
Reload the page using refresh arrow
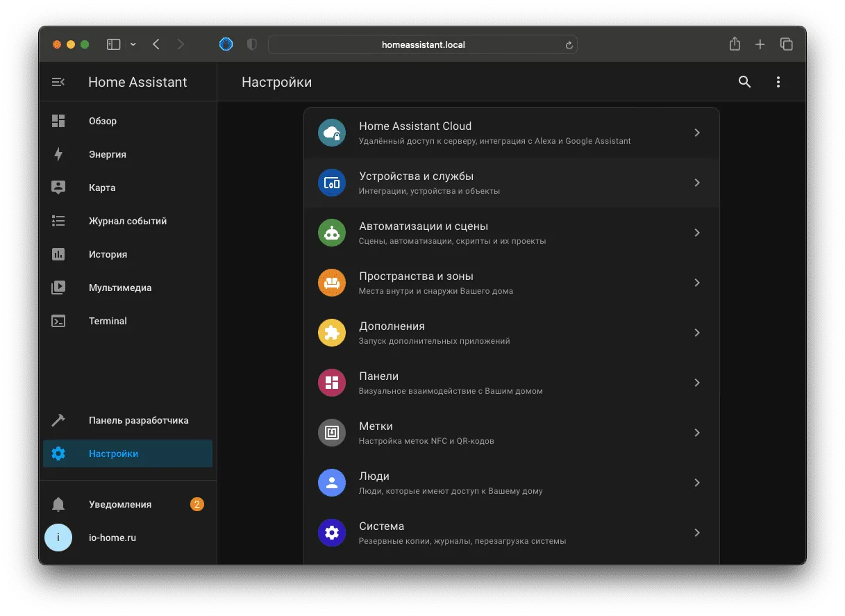[x=569, y=45]
